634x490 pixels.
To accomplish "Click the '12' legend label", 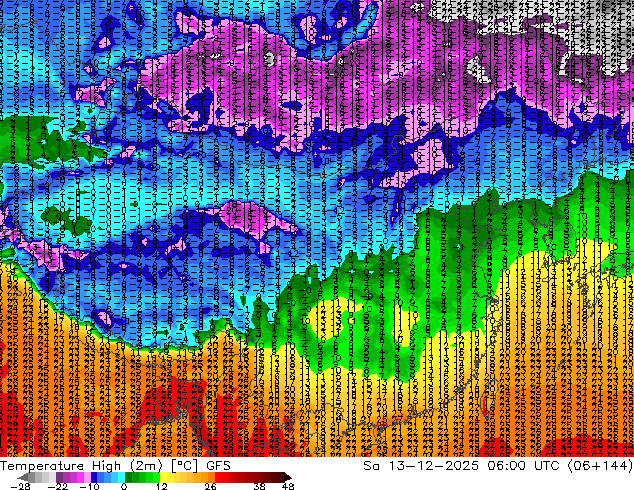I will tap(162, 486).
